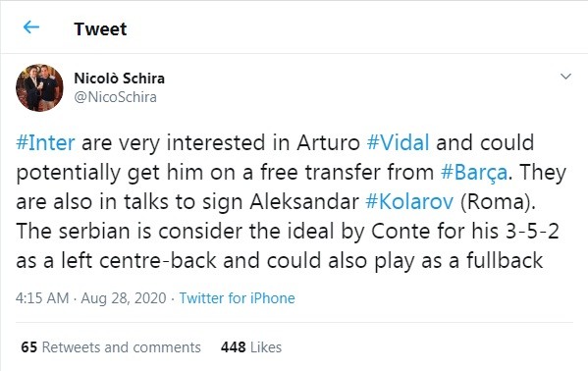Open the #Vidal hashtag
Viewport: 588px width, 371px height.
pos(398,143)
